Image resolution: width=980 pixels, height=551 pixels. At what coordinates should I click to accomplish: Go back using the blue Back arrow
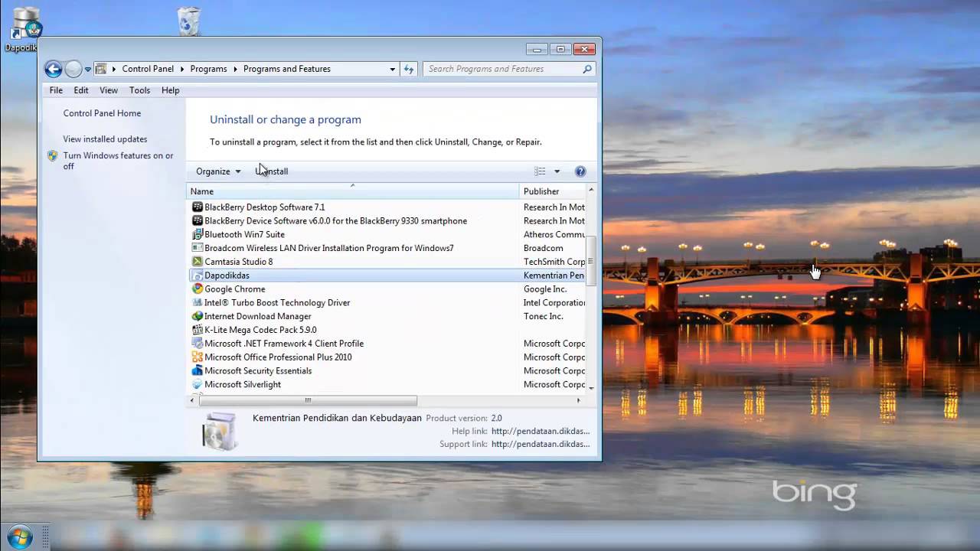(x=53, y=70)
